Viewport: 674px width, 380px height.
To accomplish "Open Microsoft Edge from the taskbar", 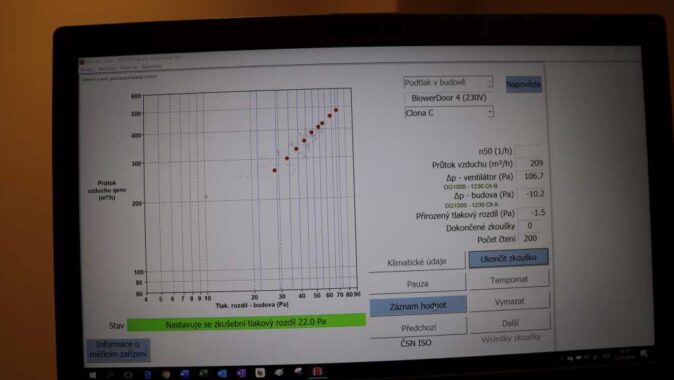I will point(147,374).
